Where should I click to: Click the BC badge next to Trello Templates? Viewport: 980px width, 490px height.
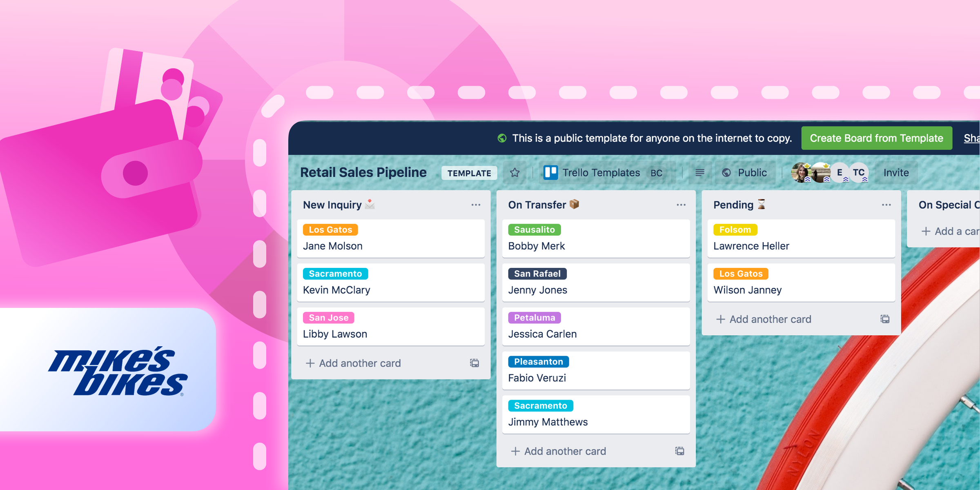656,173
